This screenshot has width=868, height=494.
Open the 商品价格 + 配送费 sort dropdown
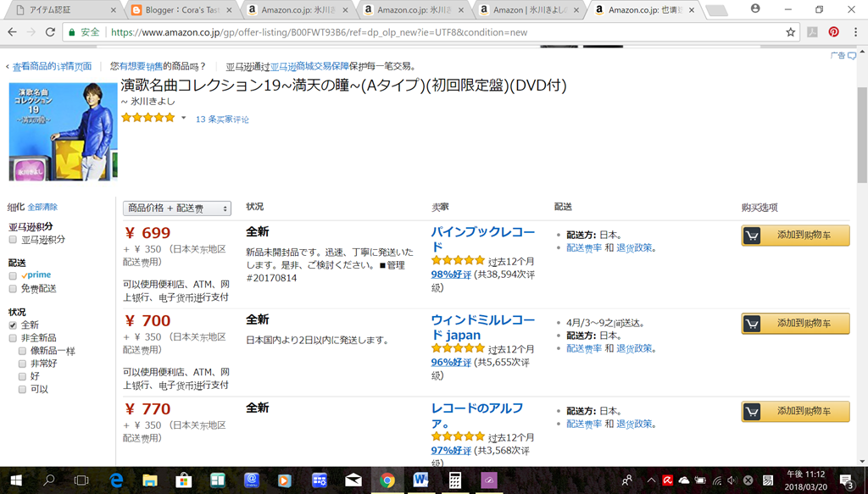point(177,208)
